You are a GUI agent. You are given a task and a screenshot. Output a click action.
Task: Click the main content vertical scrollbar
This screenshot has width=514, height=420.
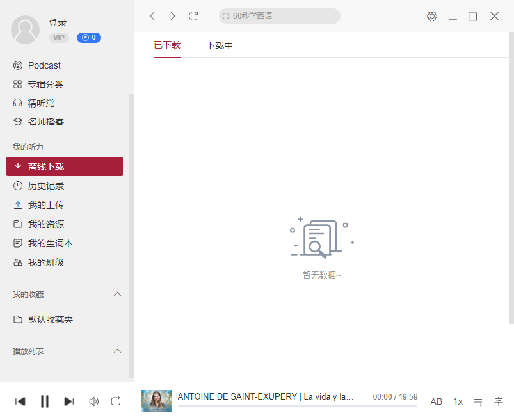pyautogui.click(x=511, y=178)
